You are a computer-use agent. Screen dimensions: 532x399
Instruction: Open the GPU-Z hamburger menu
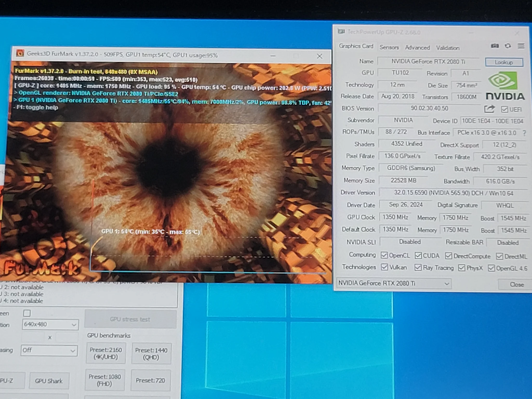coord(521,46)
